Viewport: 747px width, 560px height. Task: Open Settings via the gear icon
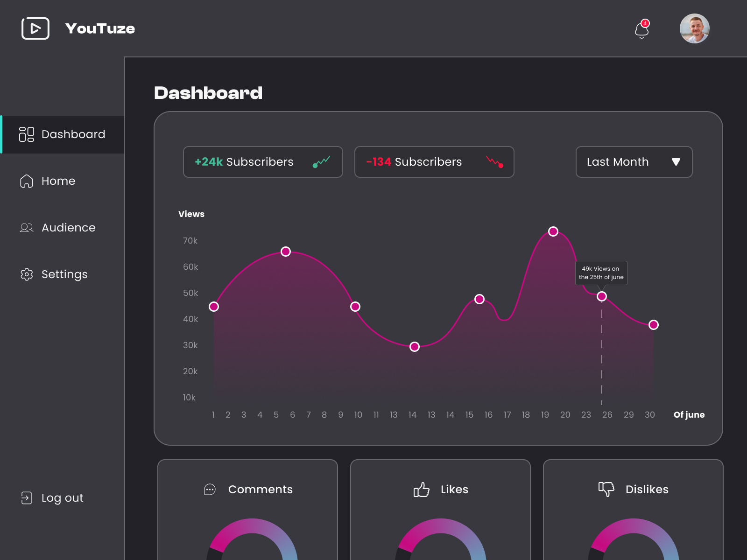click(x=27, y=274)
